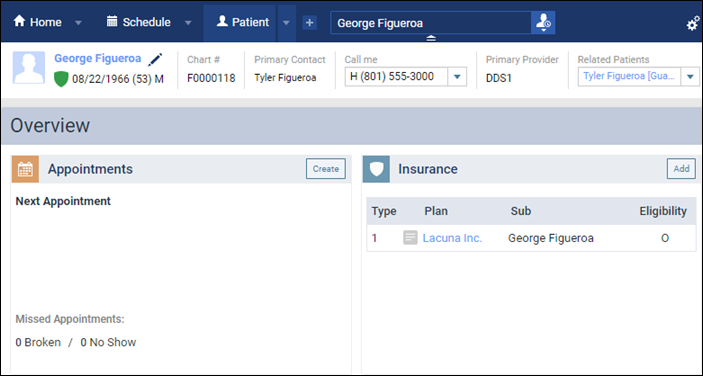This screenshot has height=376, width=703.
Task: Open the Lacuna Inc. plan note icon
Action: (410, 238)
